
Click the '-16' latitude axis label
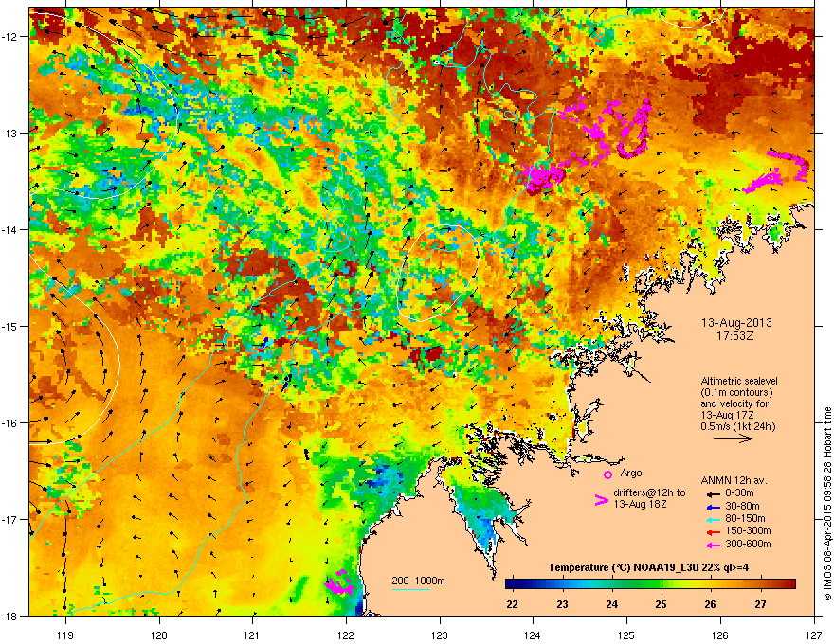click(9, 423)
